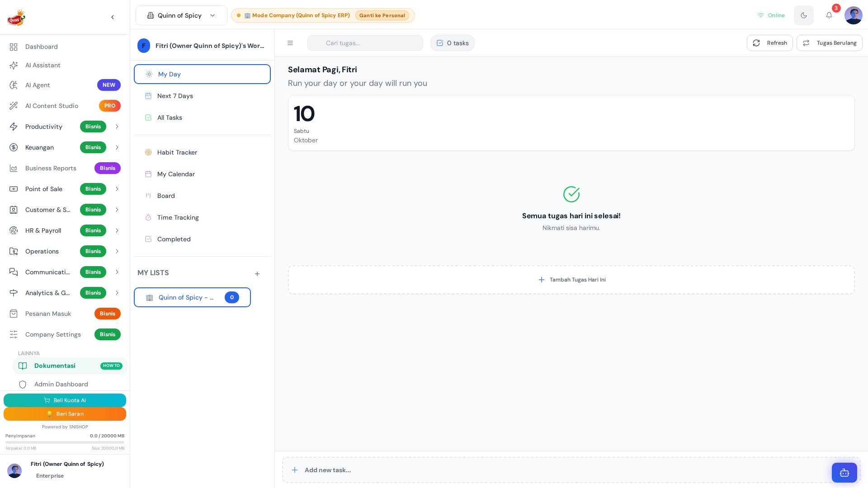
Task: Click the hamburger menu icon beside search
Action: [x=290, y=43]
